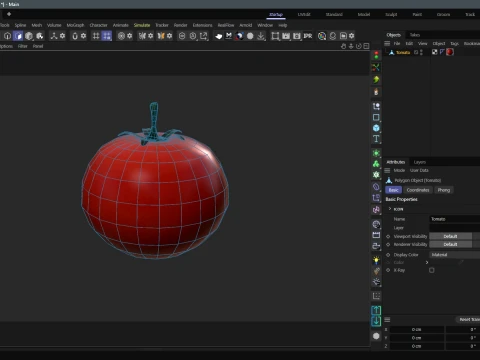
Task: Select the Text tool T icon
Action: 376,139
